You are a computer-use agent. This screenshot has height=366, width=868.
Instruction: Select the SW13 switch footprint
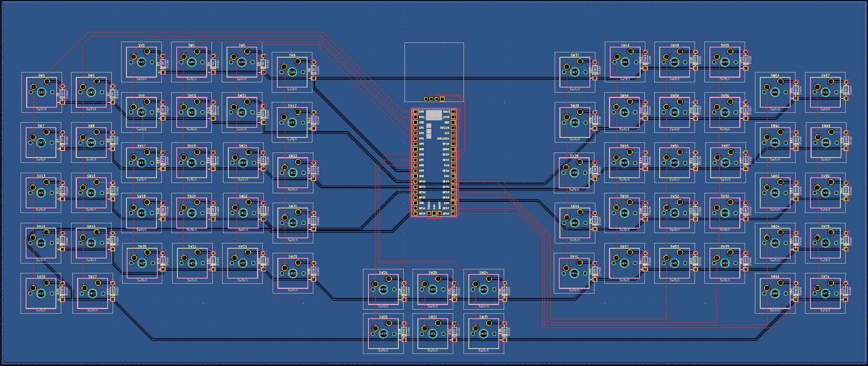coord(41,193)
